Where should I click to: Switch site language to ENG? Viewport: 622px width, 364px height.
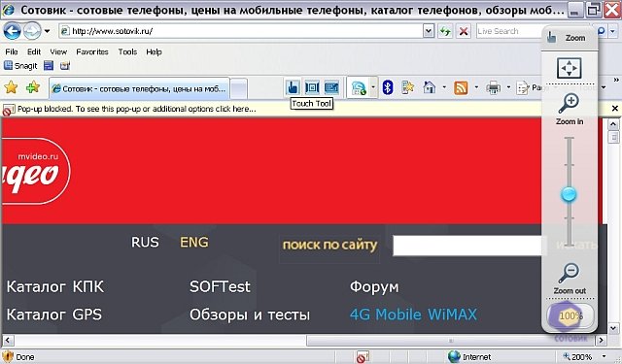(x=194, y=242)
